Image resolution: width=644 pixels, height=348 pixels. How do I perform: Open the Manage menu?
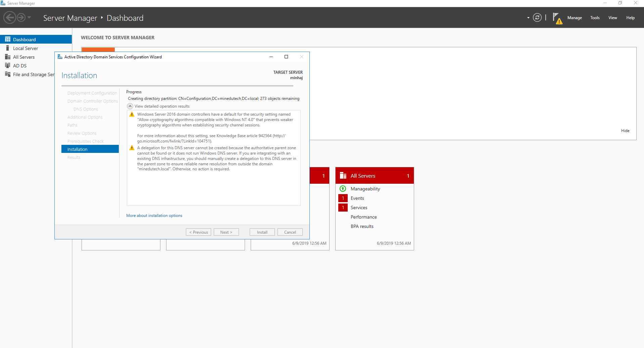(574, 18)
